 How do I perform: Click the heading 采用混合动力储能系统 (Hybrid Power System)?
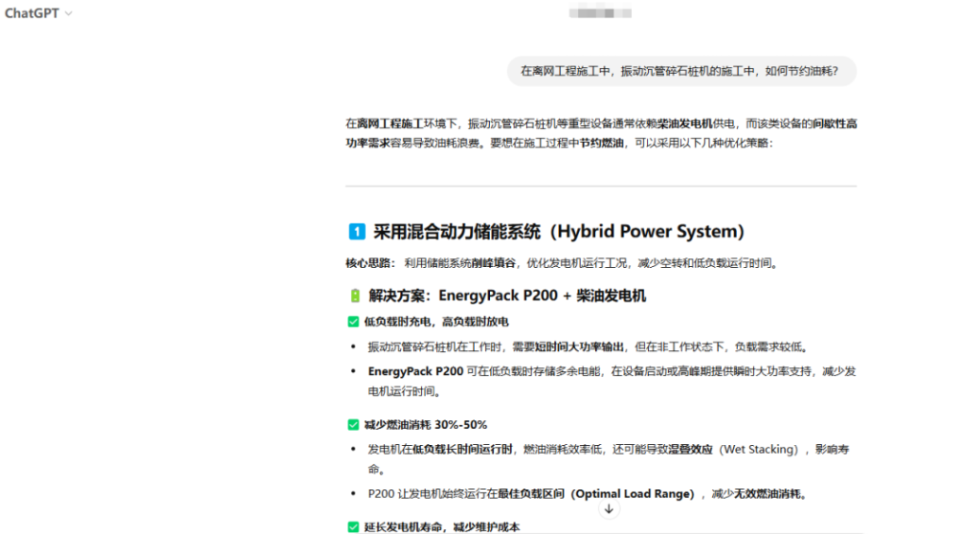(559, 232)
